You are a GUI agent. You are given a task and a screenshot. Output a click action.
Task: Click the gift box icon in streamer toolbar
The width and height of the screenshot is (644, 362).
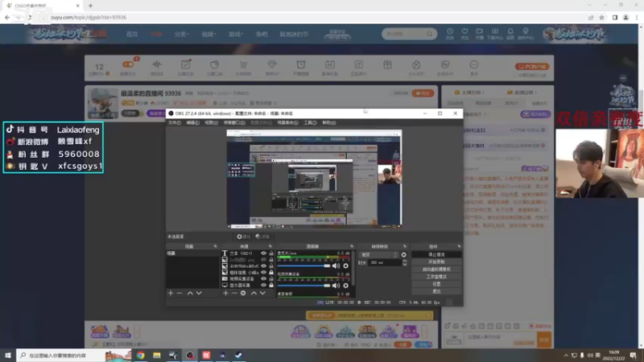tap(387, 65)
